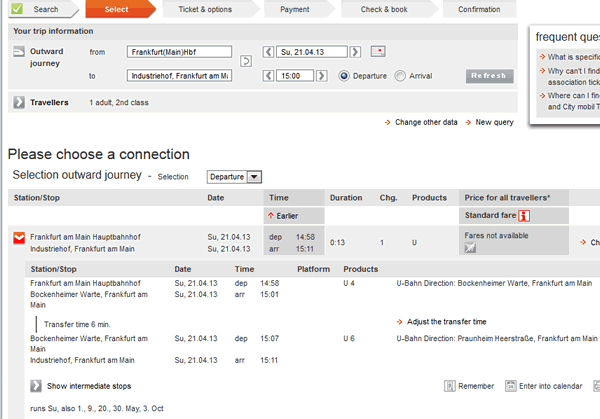Image resolution: width=600 pixels, height=419 pixels.
Task: Collapse the Frankfurt Hauptbahnhof connection details
Action: click(x=18, y=240)
